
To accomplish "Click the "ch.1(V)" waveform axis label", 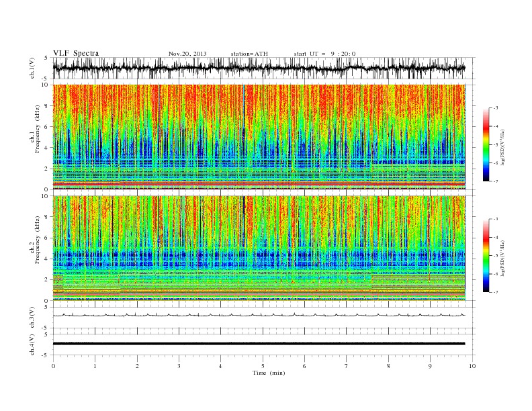I will (x=32, y=68).
